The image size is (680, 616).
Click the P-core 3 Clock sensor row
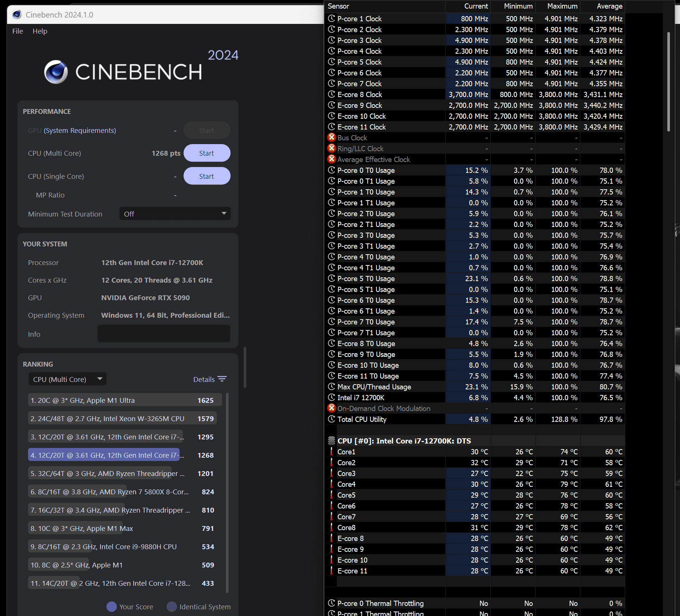[x=475, y=40]
